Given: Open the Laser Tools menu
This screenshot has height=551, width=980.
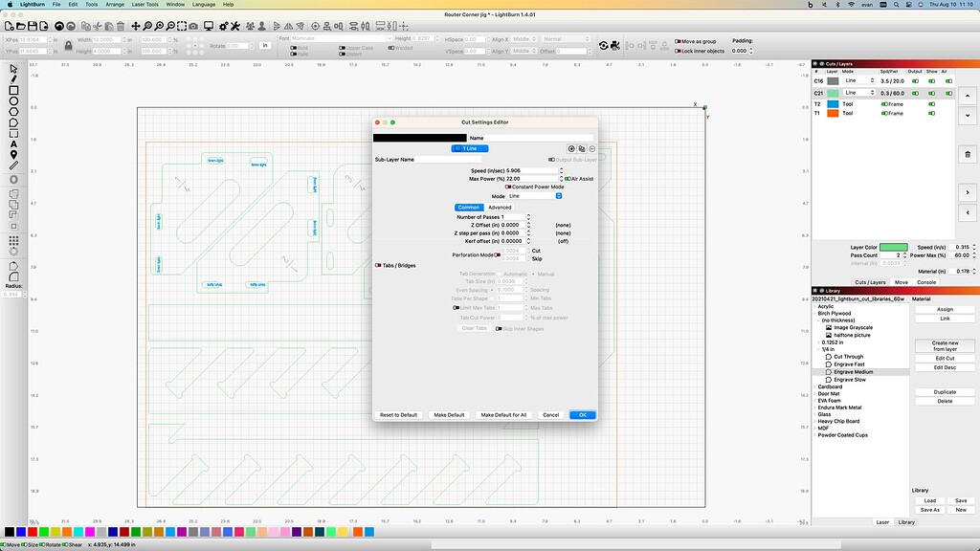Looking at the screenshot, I should tap(145, 5).
